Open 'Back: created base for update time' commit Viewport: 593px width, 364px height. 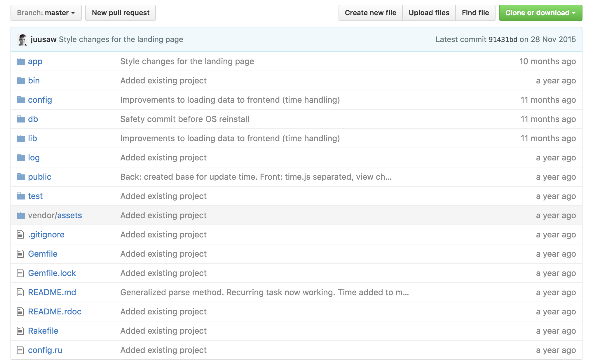pyautogui.click(x=256, y=177)
